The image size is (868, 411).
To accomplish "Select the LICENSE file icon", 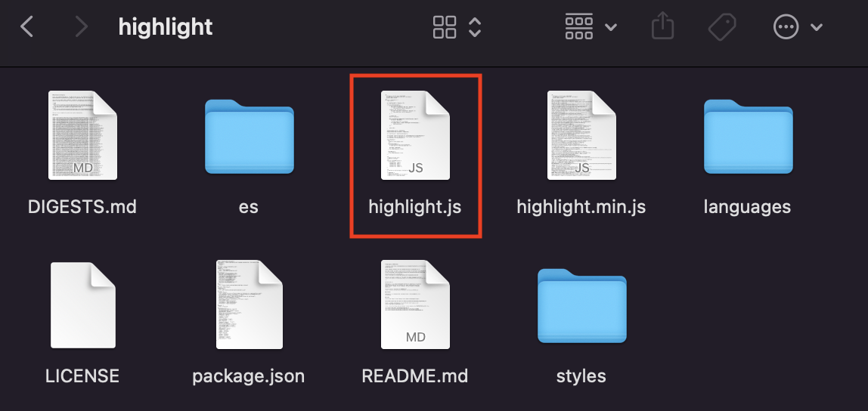I will coord(83,305).
